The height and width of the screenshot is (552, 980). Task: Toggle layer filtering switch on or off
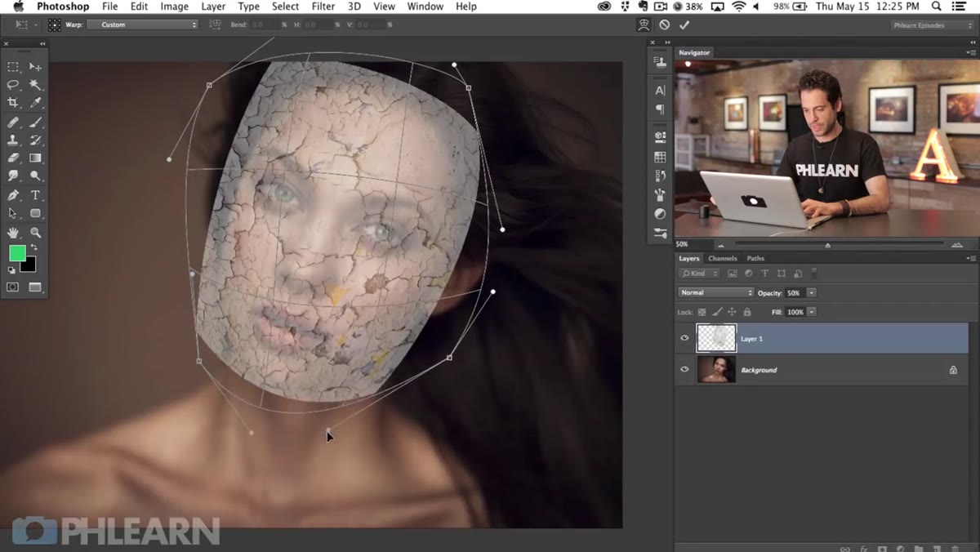click(x=814, y=274)
